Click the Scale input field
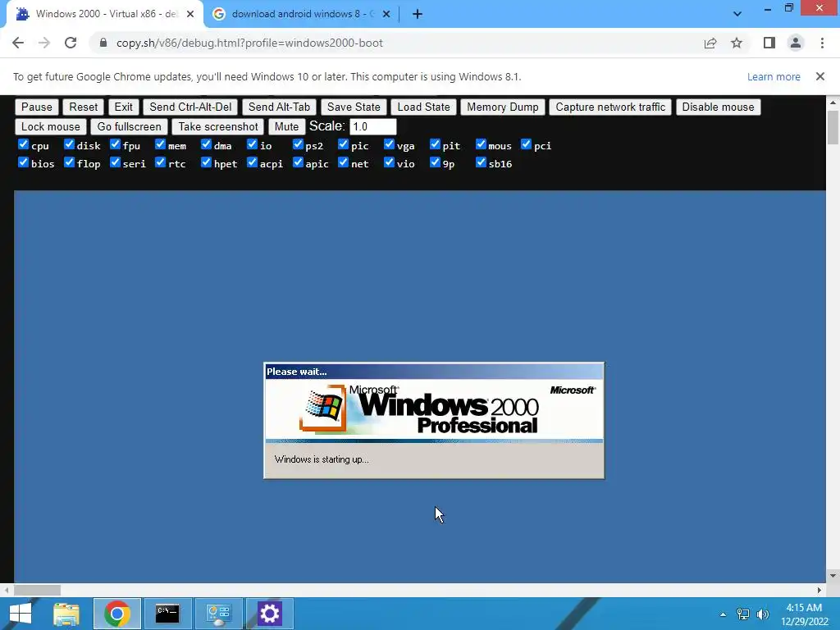The image size is (840, 630). coord(373,127)
